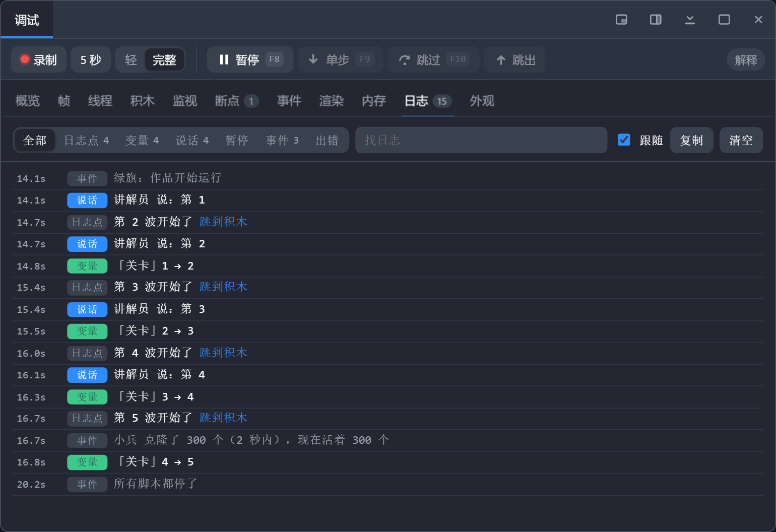The height and width of the screenshot is (532, 776).
Task: Switch to the 内存 tab
Action: coord(374,101)
